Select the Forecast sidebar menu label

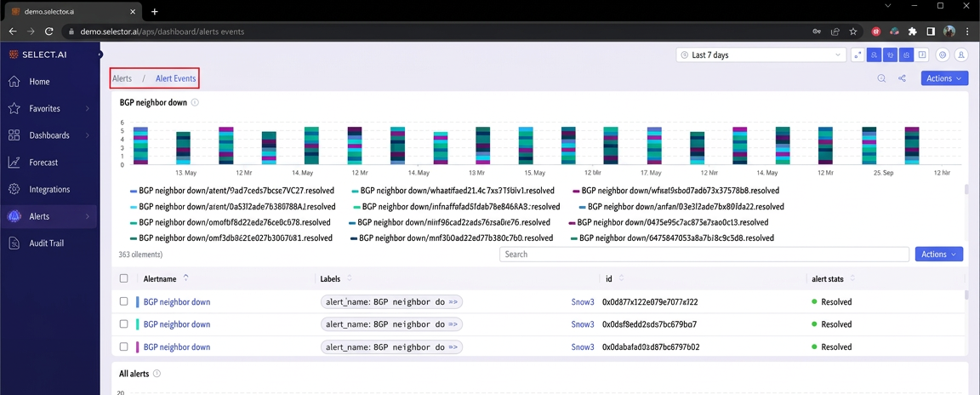[43, 163]
